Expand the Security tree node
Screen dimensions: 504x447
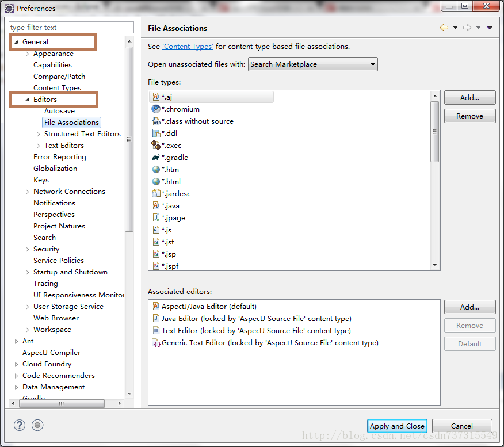click(x=27, y=249)
